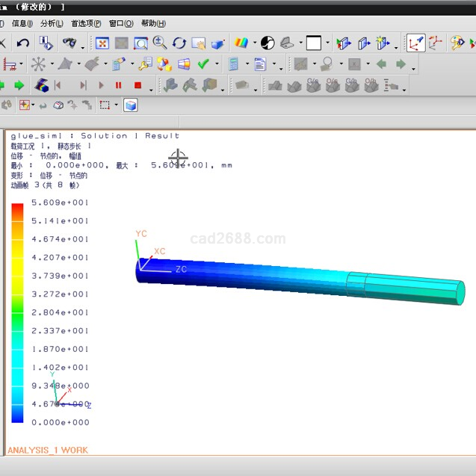Image resolution: width=476 pixels, height=476 pixels.
Task: Click the blue cube icon
Action: pyautogui.click(x=131, y=105)
